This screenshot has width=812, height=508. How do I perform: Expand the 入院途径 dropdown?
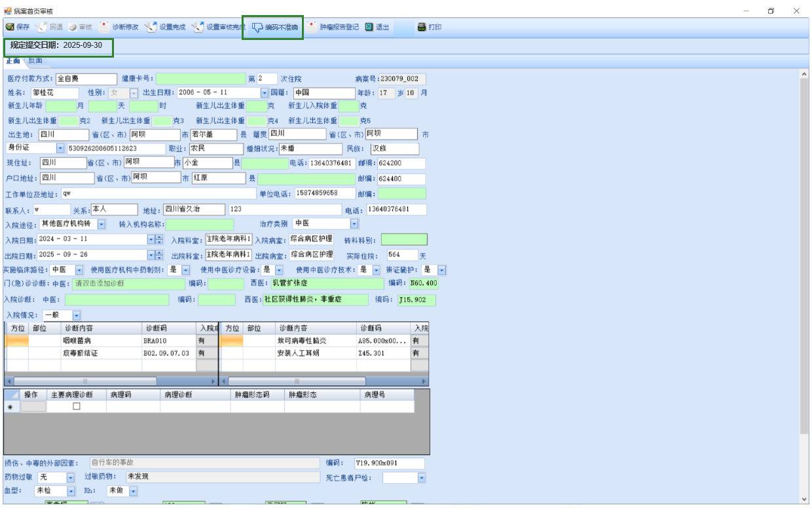pyautogui.click(x=101, y=224)
